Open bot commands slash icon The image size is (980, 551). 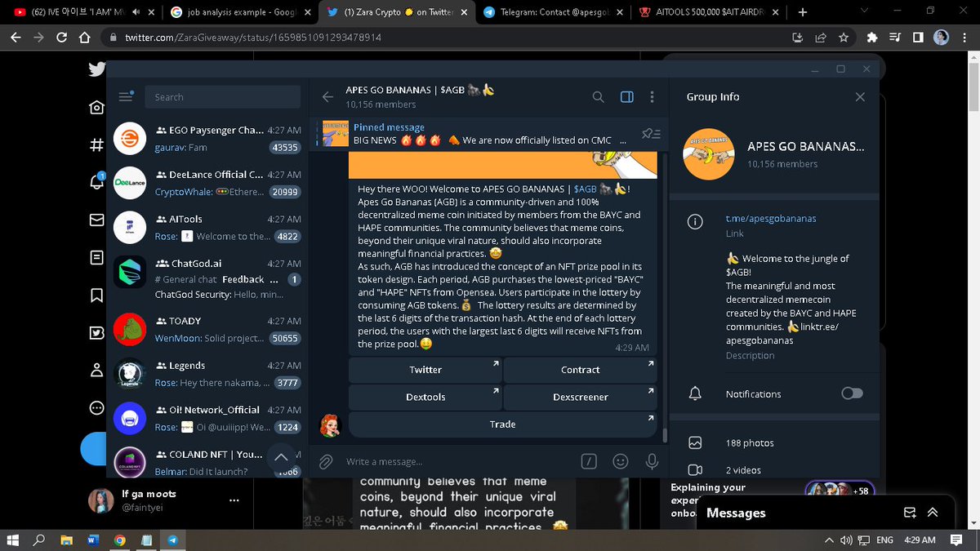589,462
